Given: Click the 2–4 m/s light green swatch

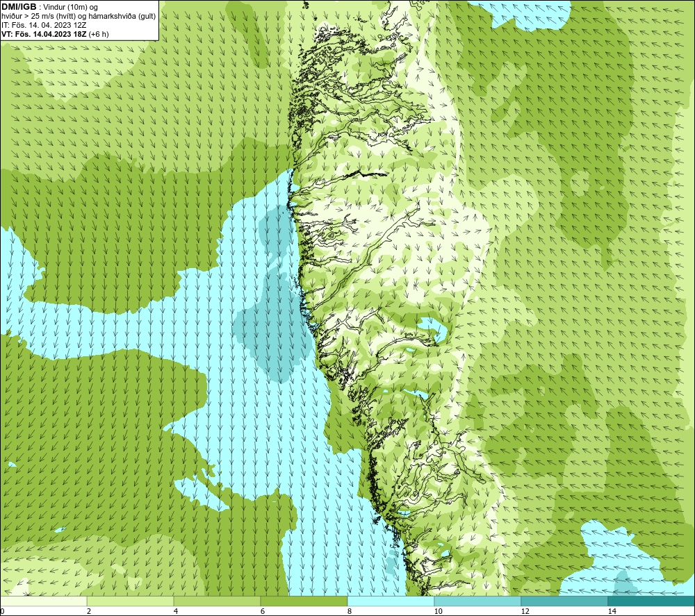Looking at the screenshot, I should pyautogui.click(x=131, y=601).
